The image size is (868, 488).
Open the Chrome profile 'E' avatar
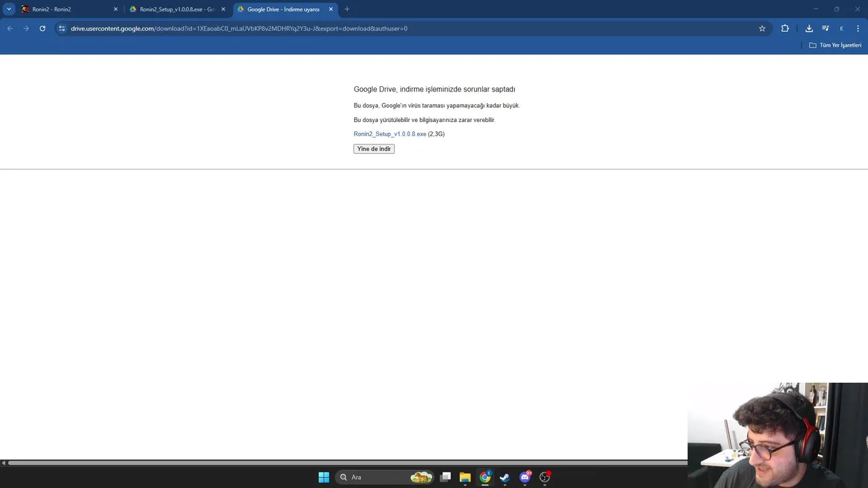842,28
